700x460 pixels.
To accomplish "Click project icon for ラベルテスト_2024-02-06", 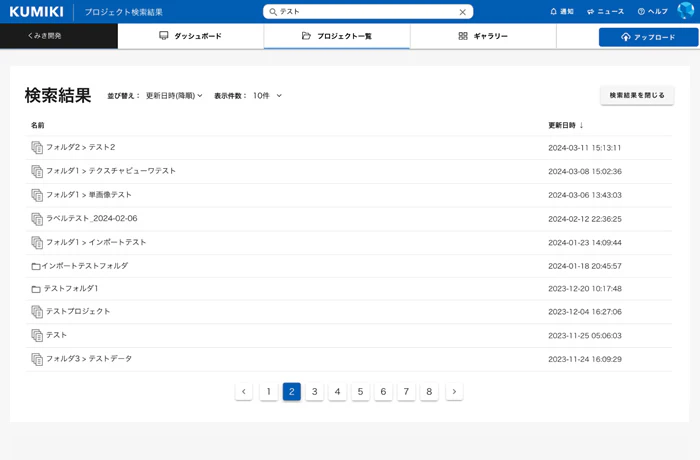I will 37,219.
